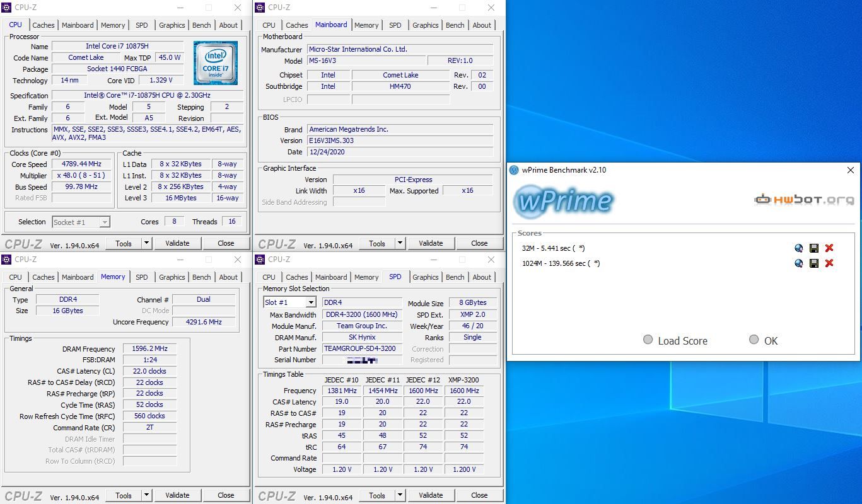Click the title bar icon of the CPU-tab CPU-Z window
The width and height of the screenshot is (862, 504).
tap(7, 8)
